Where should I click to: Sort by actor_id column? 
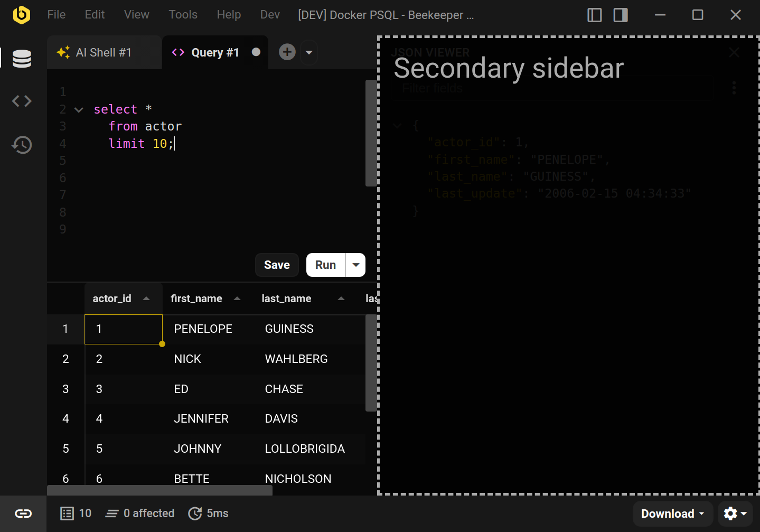pos(123,298)
